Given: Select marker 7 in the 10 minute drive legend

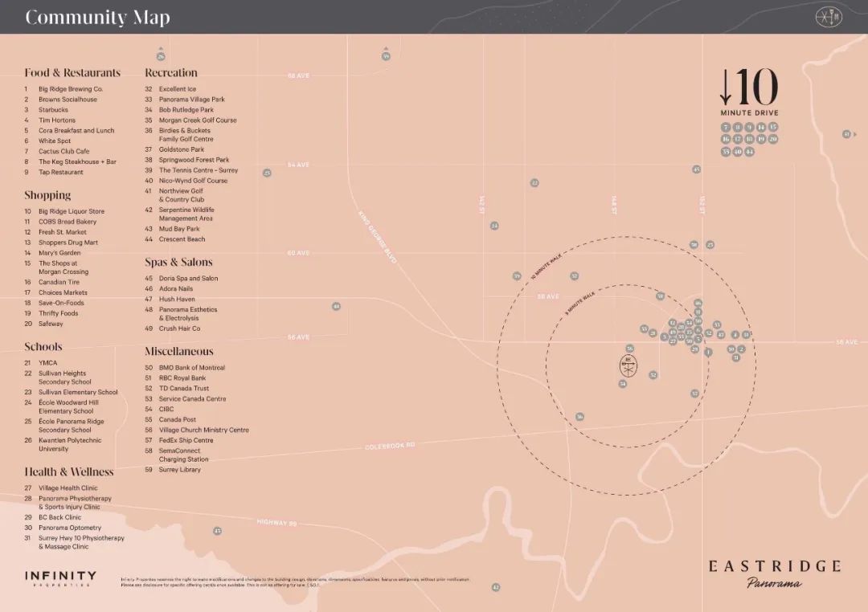Looking at the screenshot, I should coord(726,127).
